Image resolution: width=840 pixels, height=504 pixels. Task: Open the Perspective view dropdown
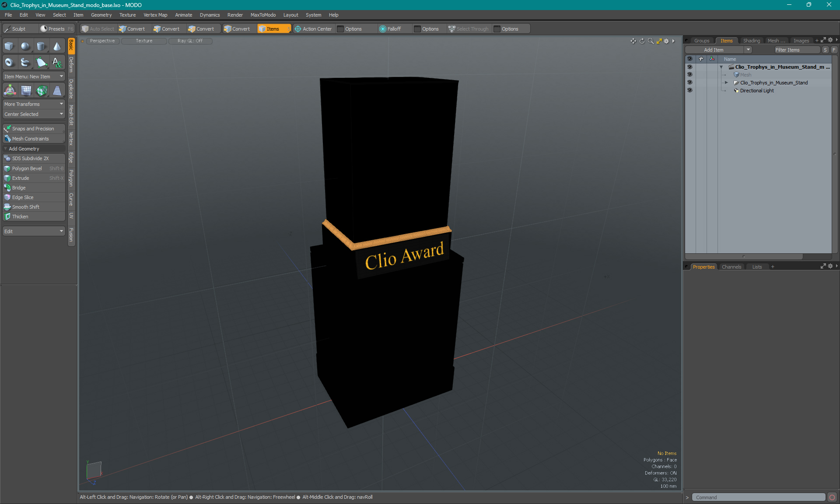102,41
